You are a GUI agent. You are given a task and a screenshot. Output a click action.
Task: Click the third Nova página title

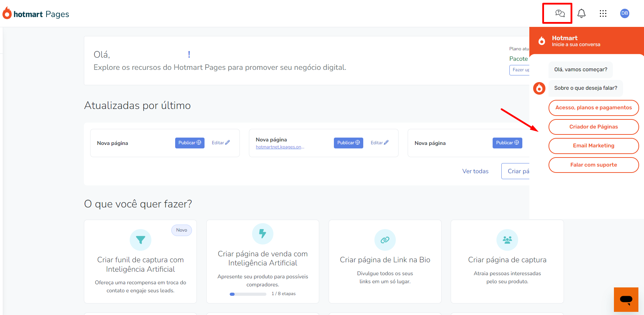pos(430,143)
